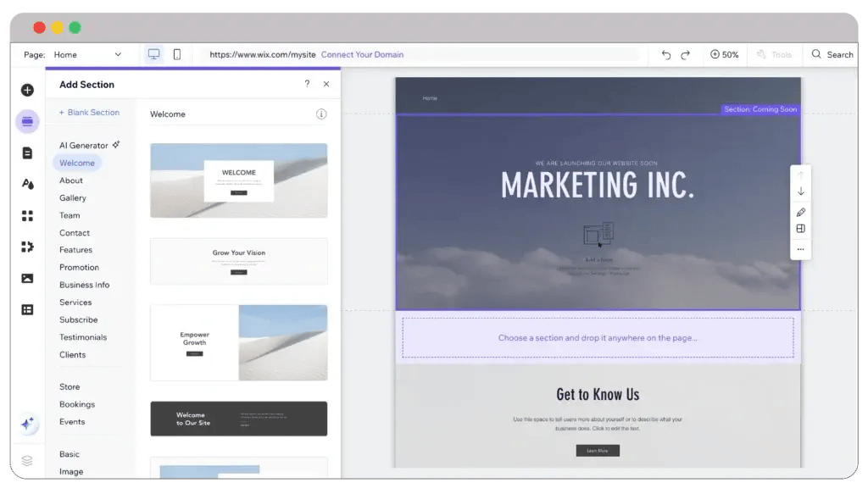The image size is (868, 483).
Task: Open the Media image icon in sidebar
Action: 27,278
